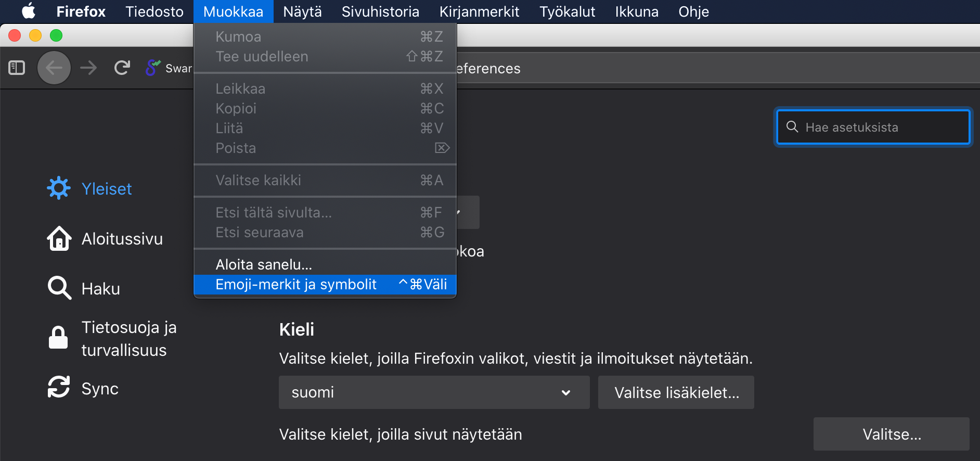Viewport: 980px width, 461px height.
Task: Click text 'Valitse kielet, joilla sivut näytetään'
Action: click(401, 434)
